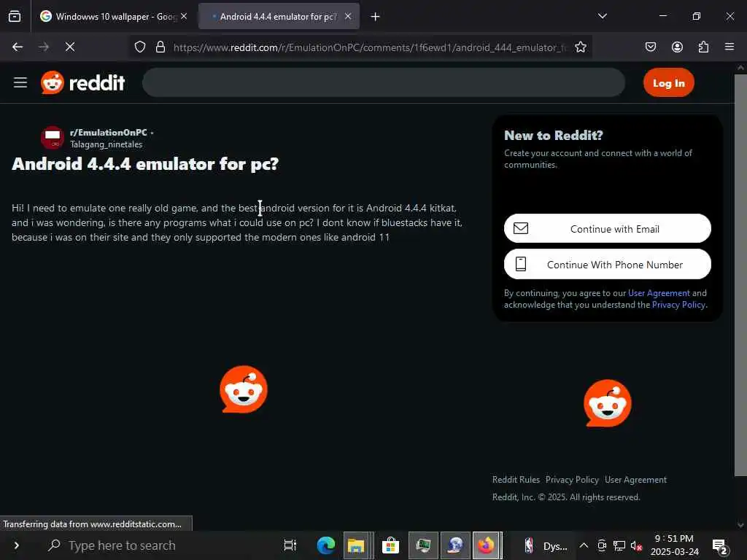747x560 pixels.
Task: Open a new tab with plus button
Action: 376,17
